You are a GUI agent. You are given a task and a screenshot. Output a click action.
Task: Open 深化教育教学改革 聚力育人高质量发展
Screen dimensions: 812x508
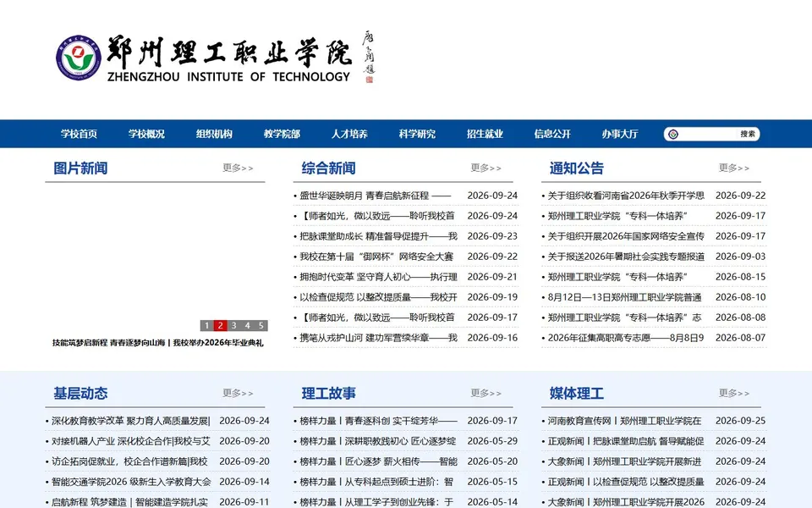[130, 421]
